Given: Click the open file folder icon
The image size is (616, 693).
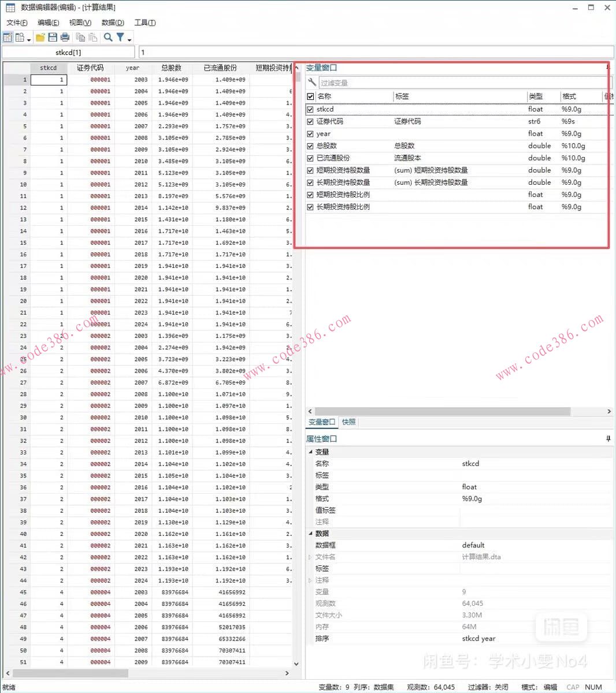Looking at the screenshot, I should click(x=40, y=38).
